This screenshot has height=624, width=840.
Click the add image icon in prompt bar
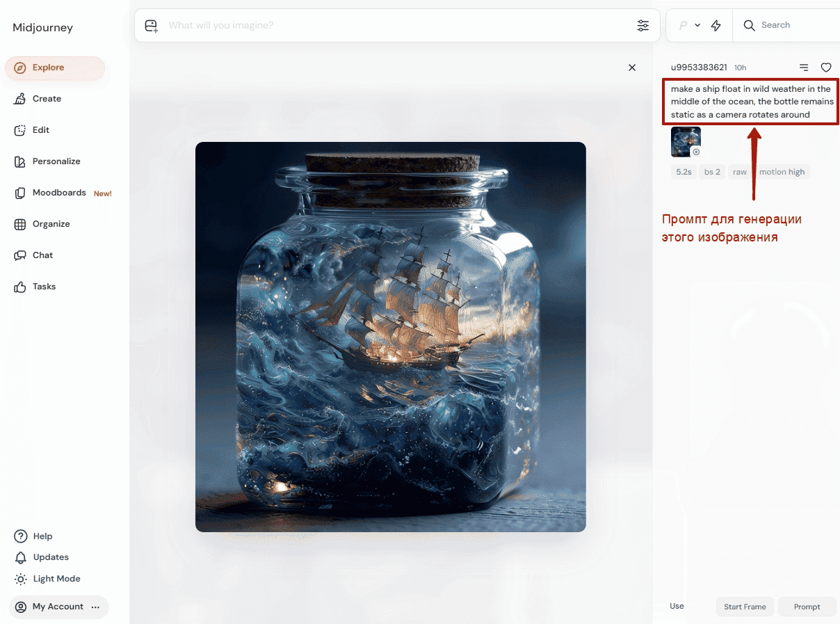pyautogui.click(x=151, y=26)
